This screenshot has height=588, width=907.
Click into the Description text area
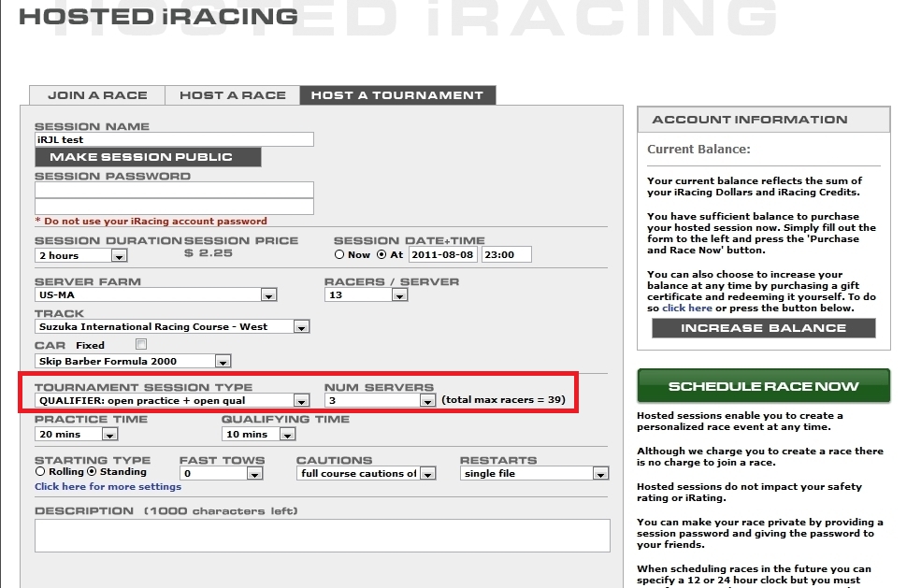(323, 536)
